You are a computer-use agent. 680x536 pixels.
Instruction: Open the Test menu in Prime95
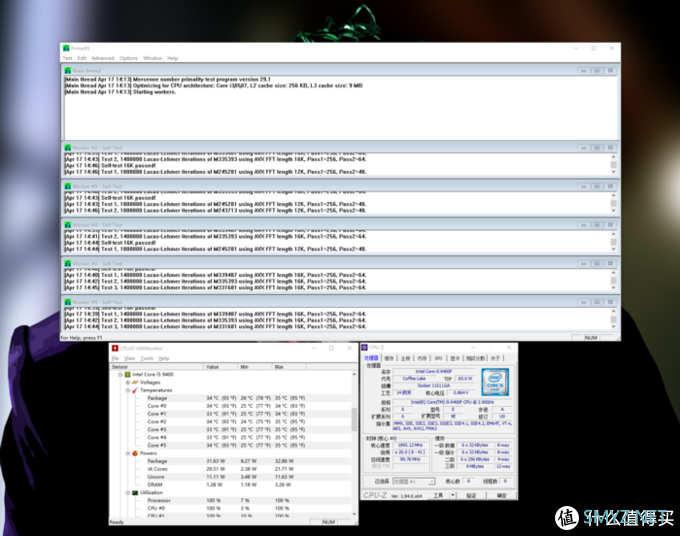67,58
